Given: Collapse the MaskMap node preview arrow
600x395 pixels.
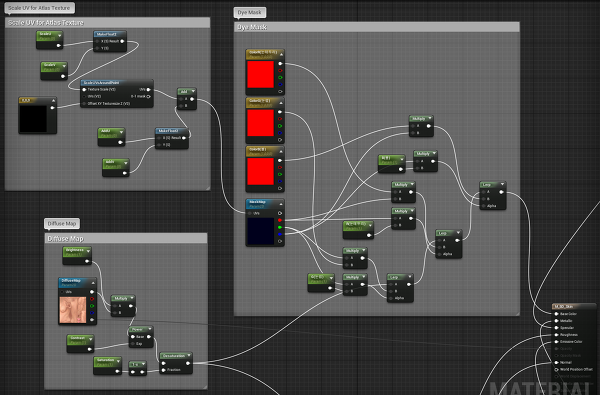Looking at the screenshot, I should tap(281, 204).
